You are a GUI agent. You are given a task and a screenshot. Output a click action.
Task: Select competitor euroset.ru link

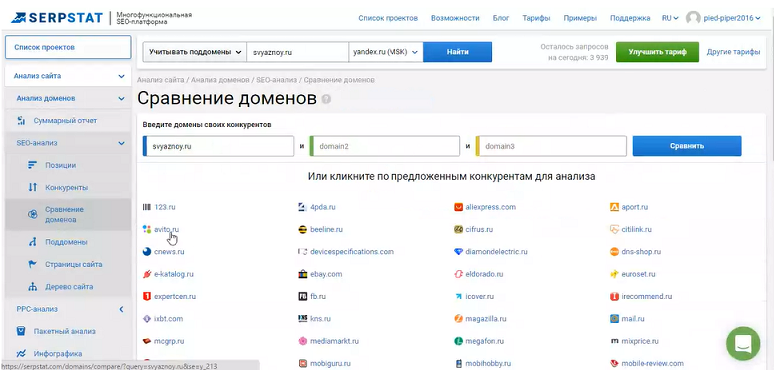coord(638,274)
